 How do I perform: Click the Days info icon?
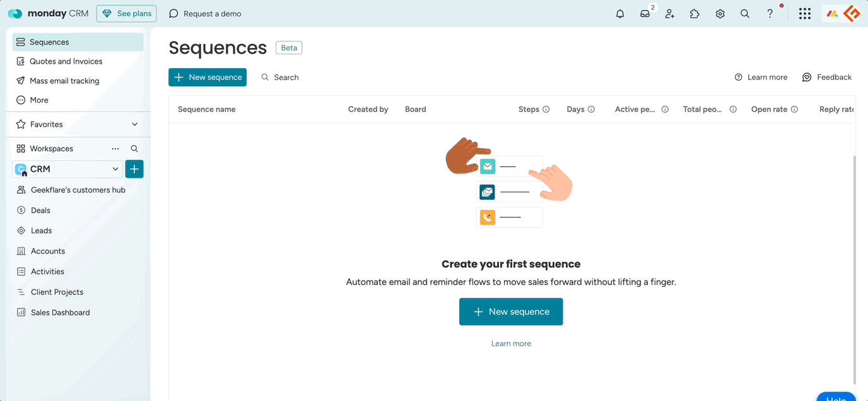[x=591, y=109]
